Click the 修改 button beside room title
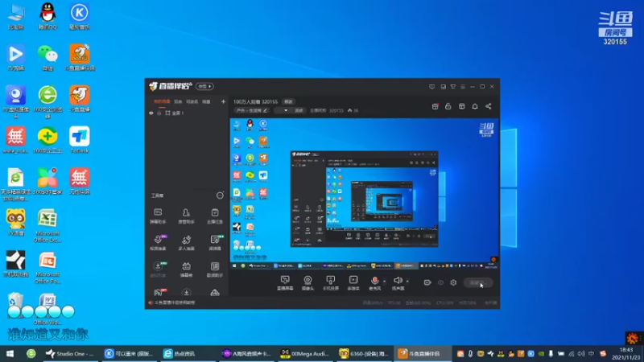Screen dimensions: 644x362 pos(288,101)
